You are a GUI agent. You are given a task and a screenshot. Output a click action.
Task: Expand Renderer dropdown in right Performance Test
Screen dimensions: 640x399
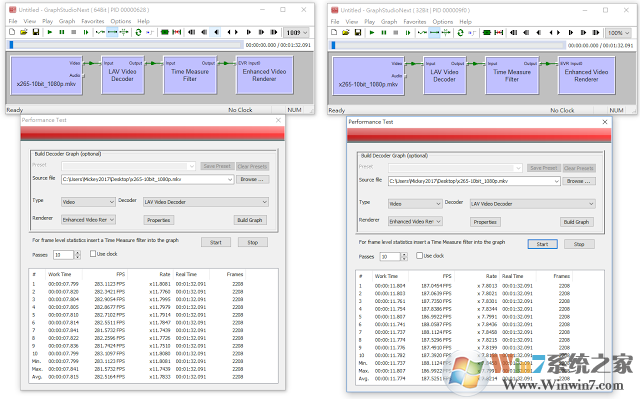(438, 221)
